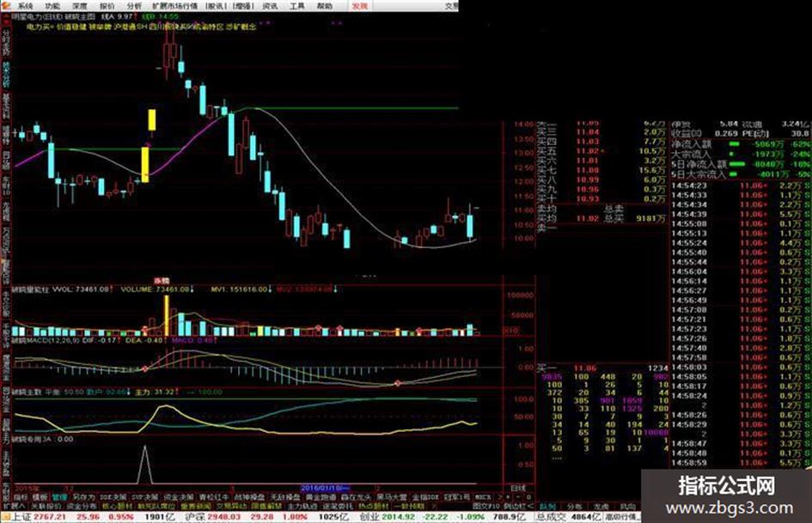Viewport: 812px width, 523px height.
Task: Click the 2016/01/18 date marker on timeline
Action: 325,488
